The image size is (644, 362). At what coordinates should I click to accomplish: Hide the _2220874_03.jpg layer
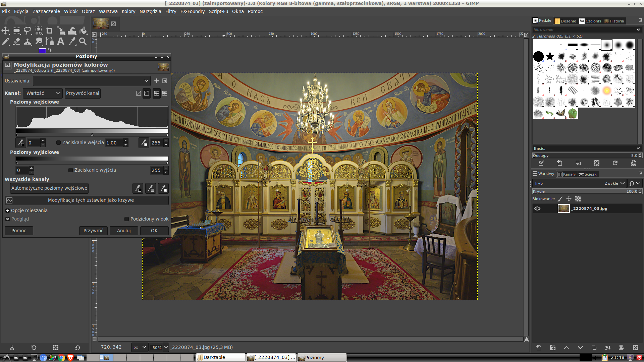click(537, 208)
